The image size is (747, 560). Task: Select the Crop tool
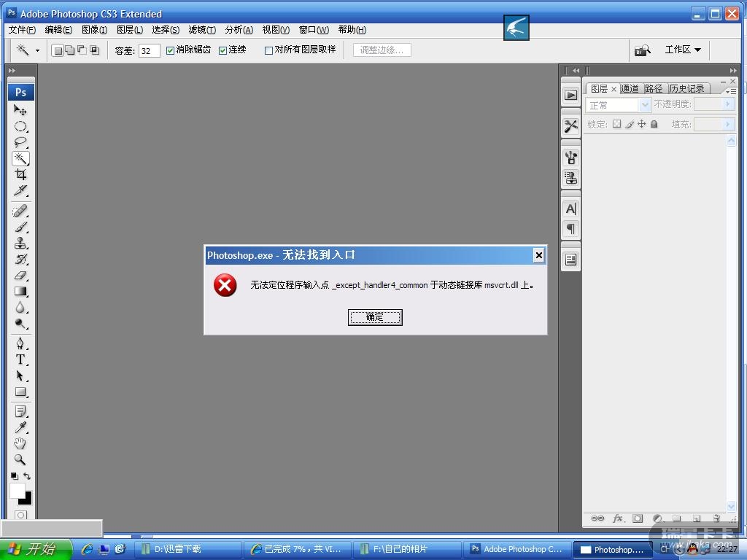tap(20, 174)
